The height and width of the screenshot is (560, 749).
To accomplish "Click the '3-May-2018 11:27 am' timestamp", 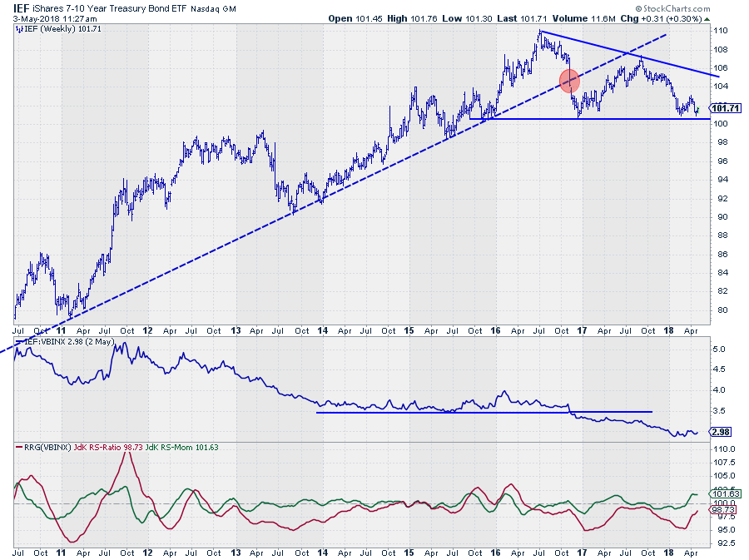I will 55,19.
